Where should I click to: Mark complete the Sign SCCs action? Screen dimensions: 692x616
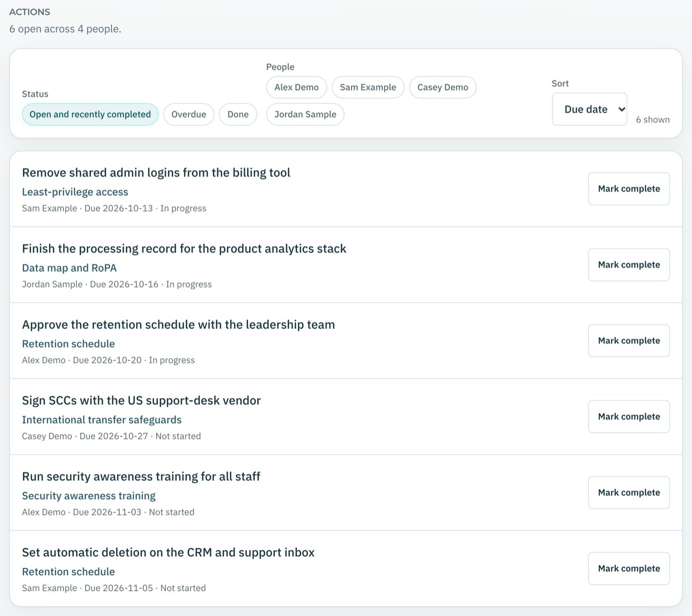pos(629,416)
